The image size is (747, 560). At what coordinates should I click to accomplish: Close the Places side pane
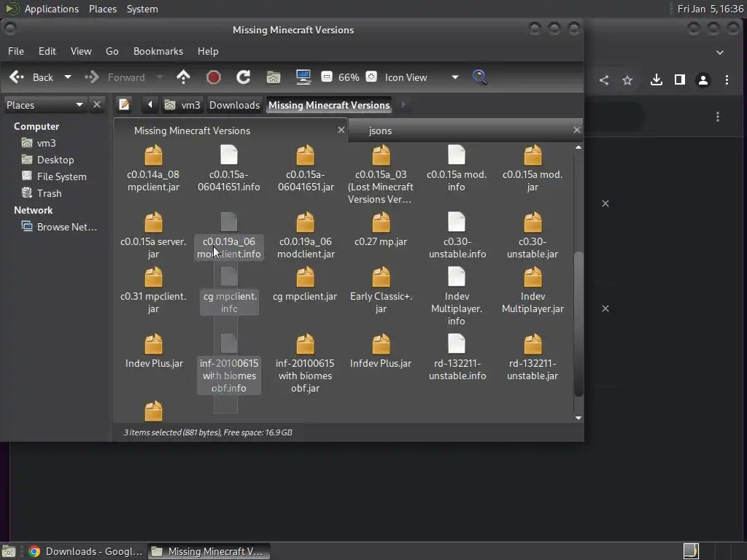point(97,105)
